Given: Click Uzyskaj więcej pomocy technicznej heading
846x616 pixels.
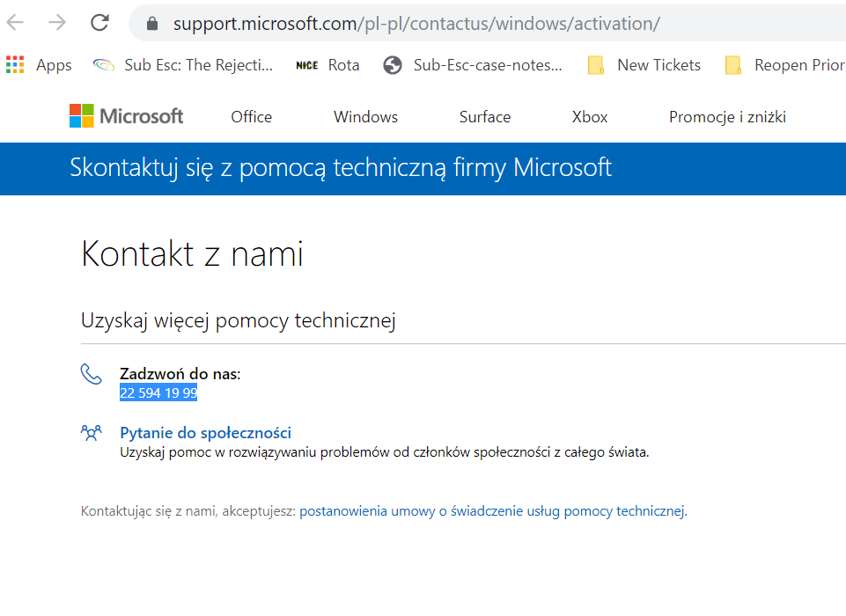Looking at the screenshot, I should click(x=239, y=320).
